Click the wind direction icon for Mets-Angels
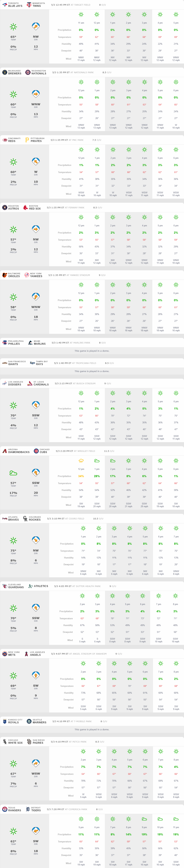184x868 pixels. 36,675
